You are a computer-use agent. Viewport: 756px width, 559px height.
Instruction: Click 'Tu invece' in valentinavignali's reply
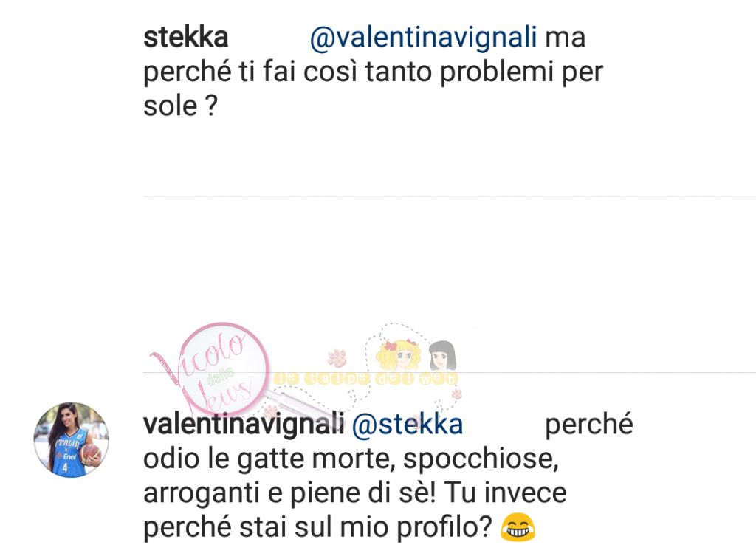coord(505,493)
